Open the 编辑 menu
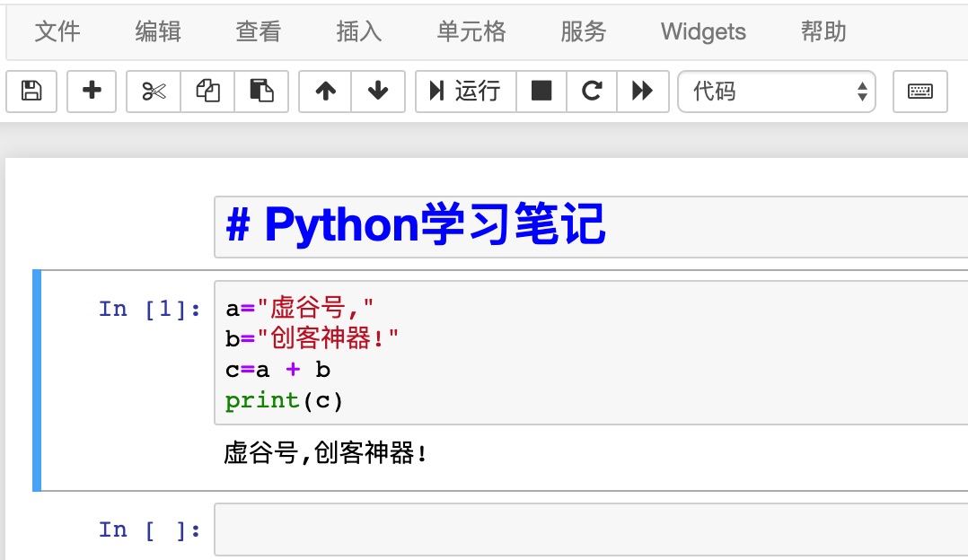 pyautogui.click(x=158, y=31)
